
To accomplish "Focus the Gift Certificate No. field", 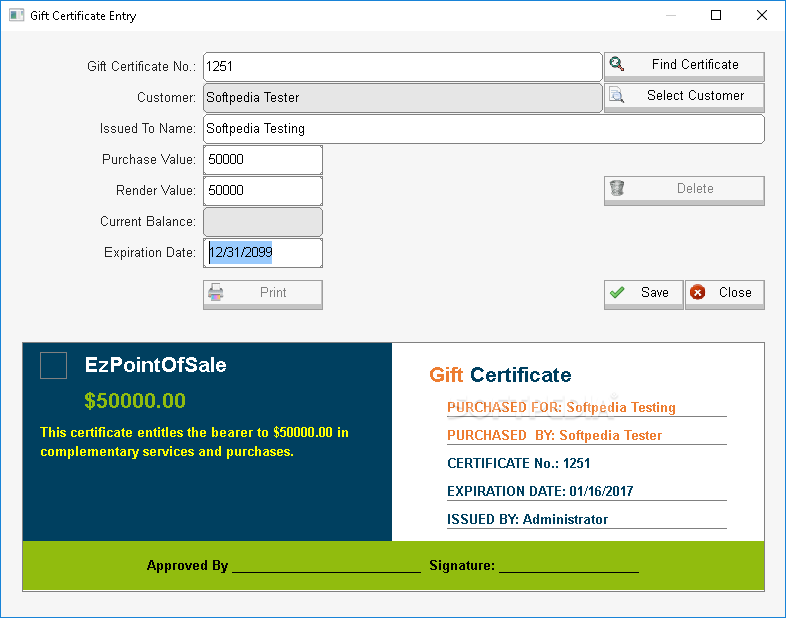I will [403, 67].
